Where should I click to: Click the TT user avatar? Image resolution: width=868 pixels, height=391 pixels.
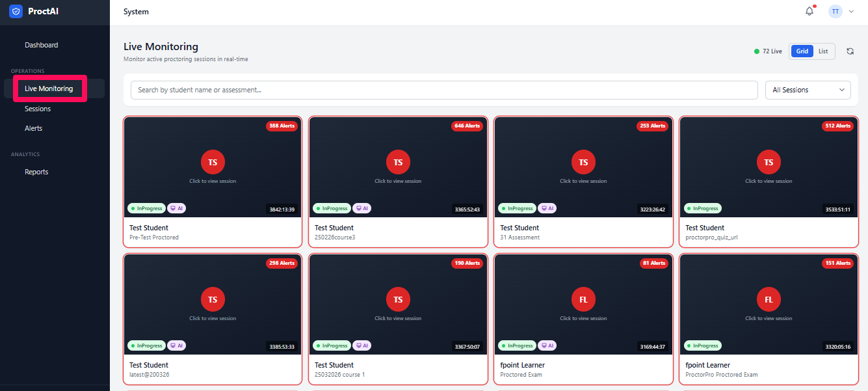[835, 11]
